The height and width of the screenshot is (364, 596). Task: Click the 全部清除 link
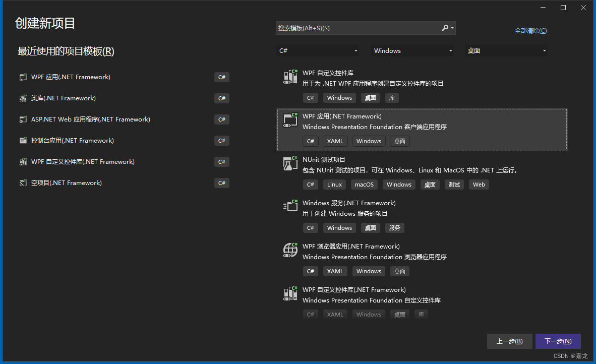pyautogui.click(x=530, y=31)
